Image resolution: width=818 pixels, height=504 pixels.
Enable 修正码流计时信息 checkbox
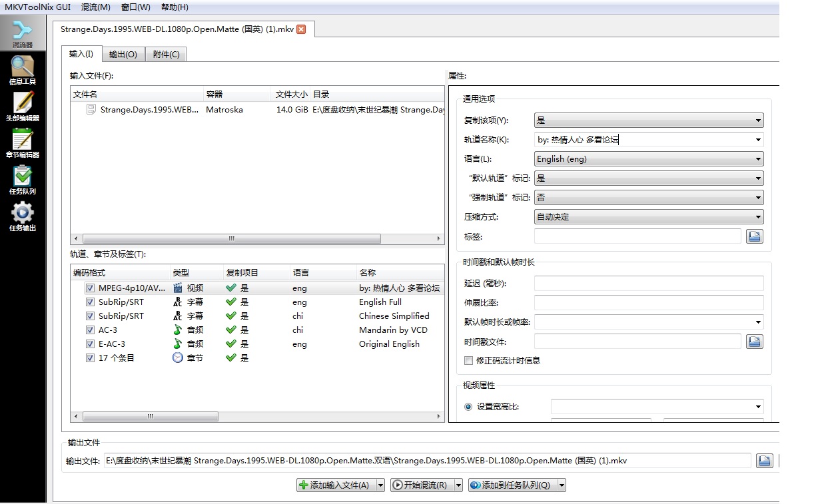(468, 360)
